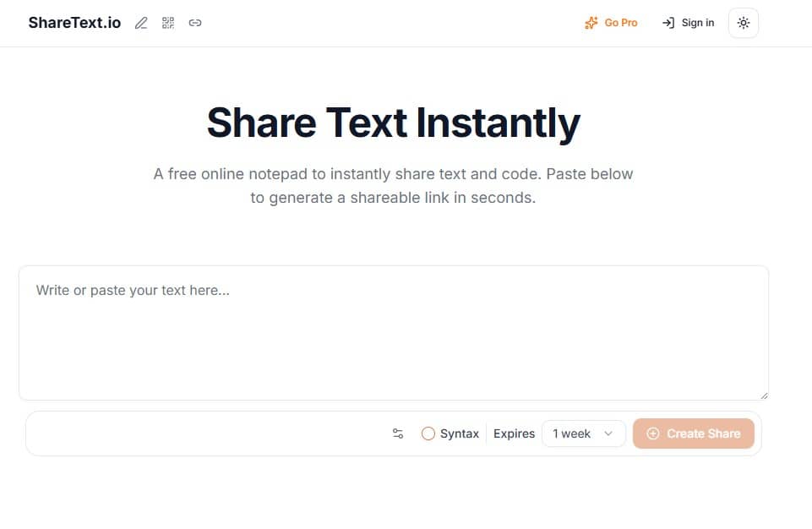Go to ShareText.io home logo
The image size is (812, 529).
coord(74,23)
